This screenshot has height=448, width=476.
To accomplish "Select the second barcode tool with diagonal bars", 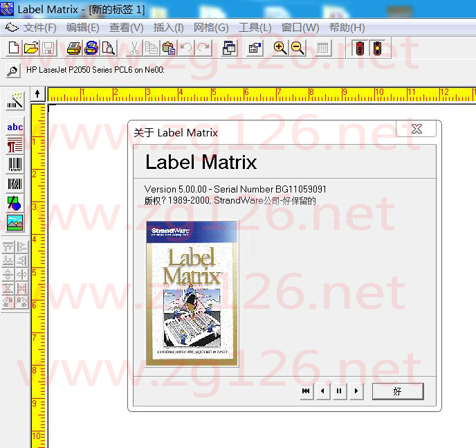I will tap(15, 183).
